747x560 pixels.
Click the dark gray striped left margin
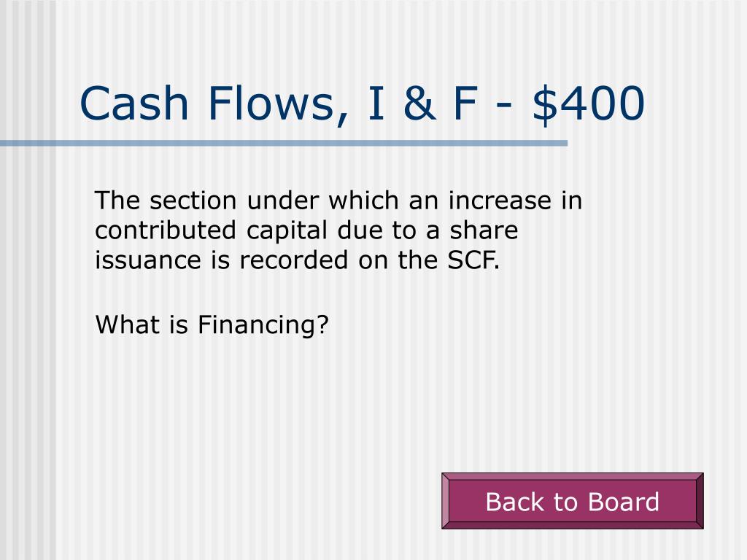click(26, 333)
